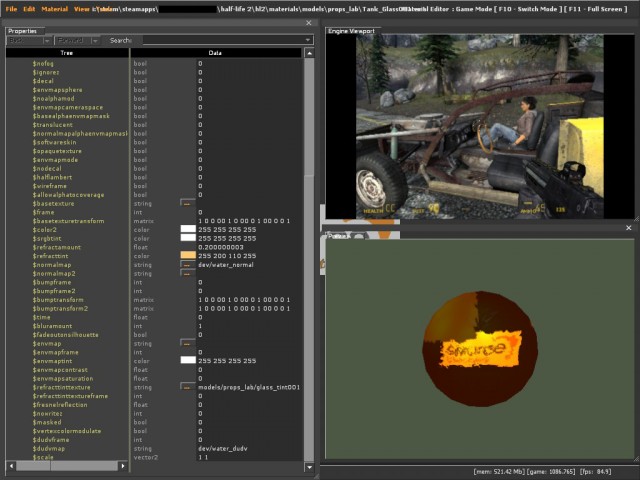Close the material preview panel
The width and height of the screenshot is (640, 480).
pos(629,228)
